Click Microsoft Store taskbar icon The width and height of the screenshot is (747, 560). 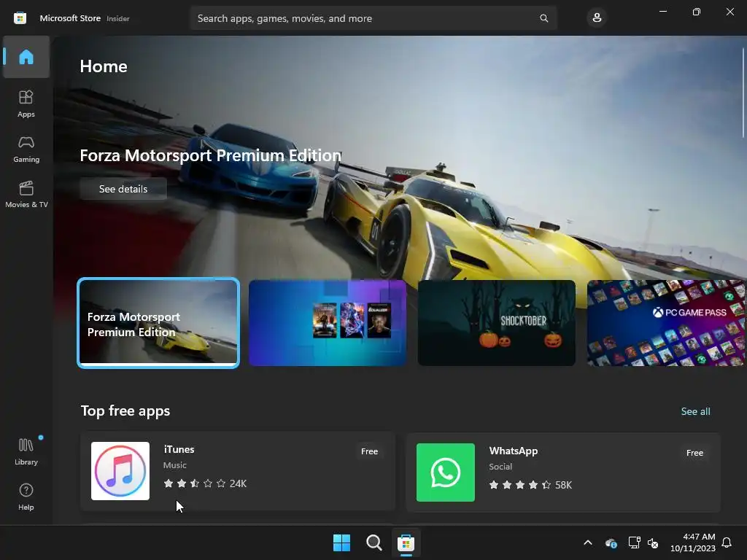point(406,542)
